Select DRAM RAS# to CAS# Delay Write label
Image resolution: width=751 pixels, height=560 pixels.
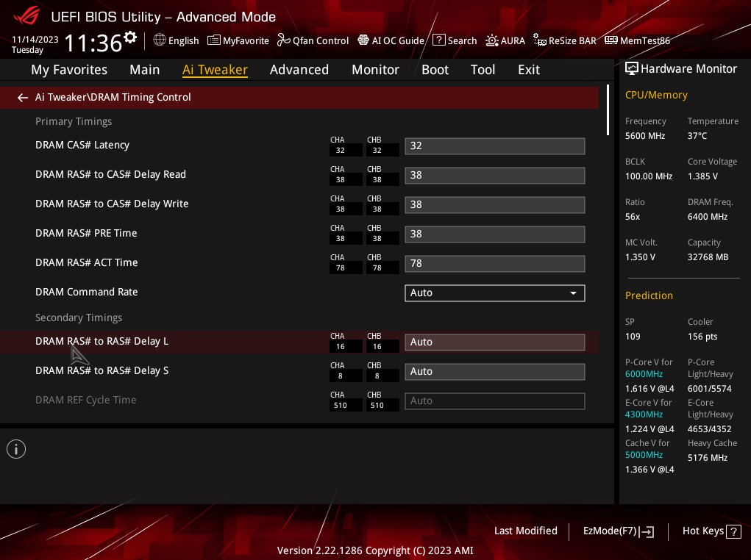click(112, 204)
